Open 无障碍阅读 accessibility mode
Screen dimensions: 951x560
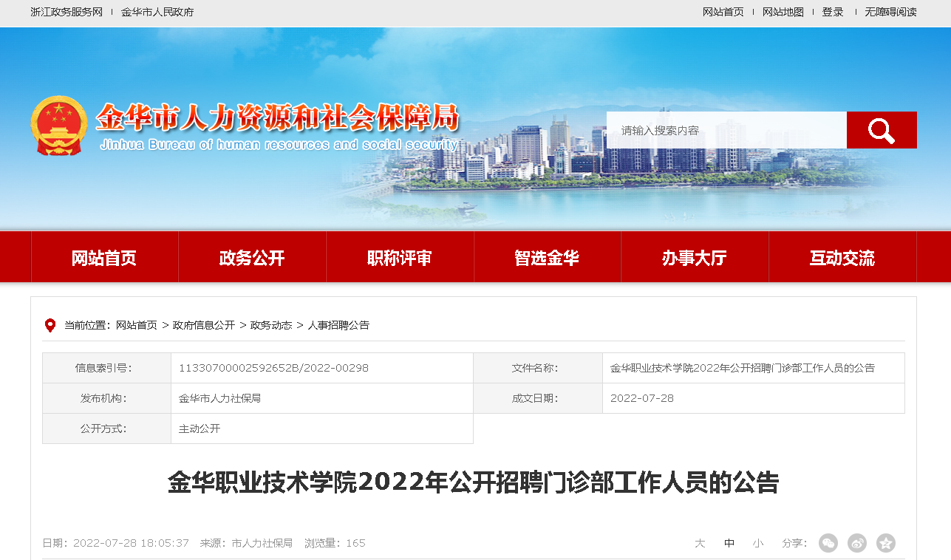891,12
